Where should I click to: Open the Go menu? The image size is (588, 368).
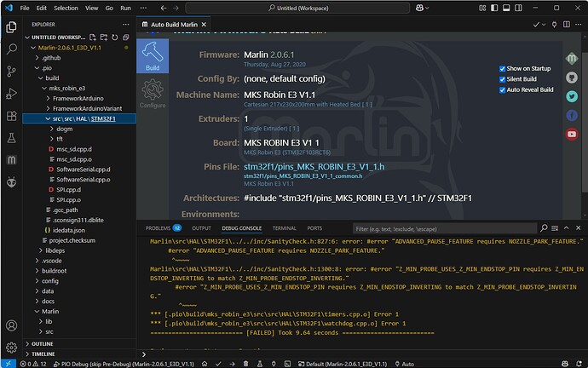109,8
